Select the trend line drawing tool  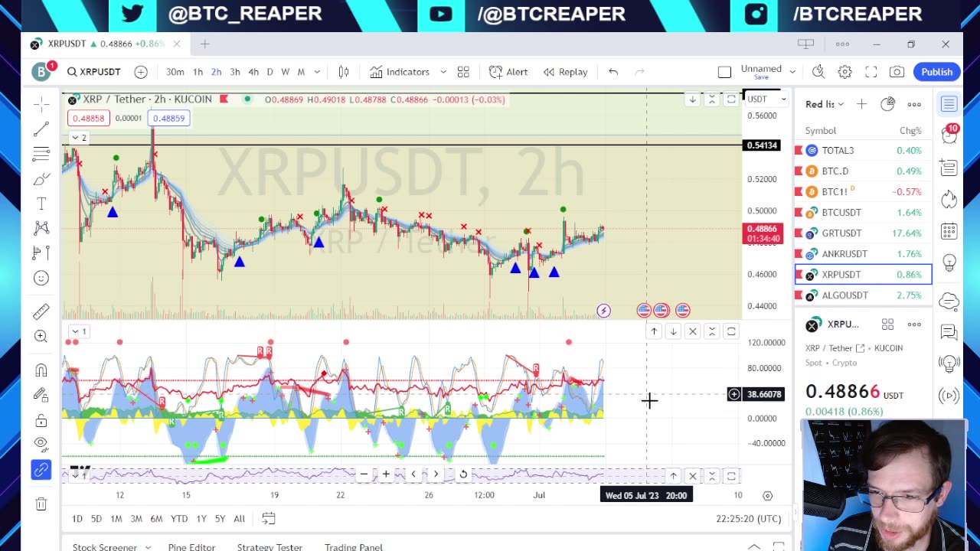click(41, 129)
